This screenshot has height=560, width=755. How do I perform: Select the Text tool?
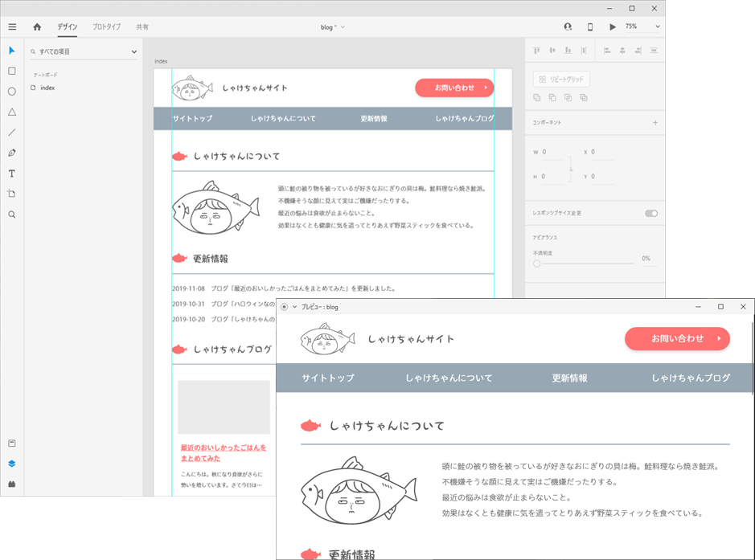pyautogui.click(x=12, y=174)
